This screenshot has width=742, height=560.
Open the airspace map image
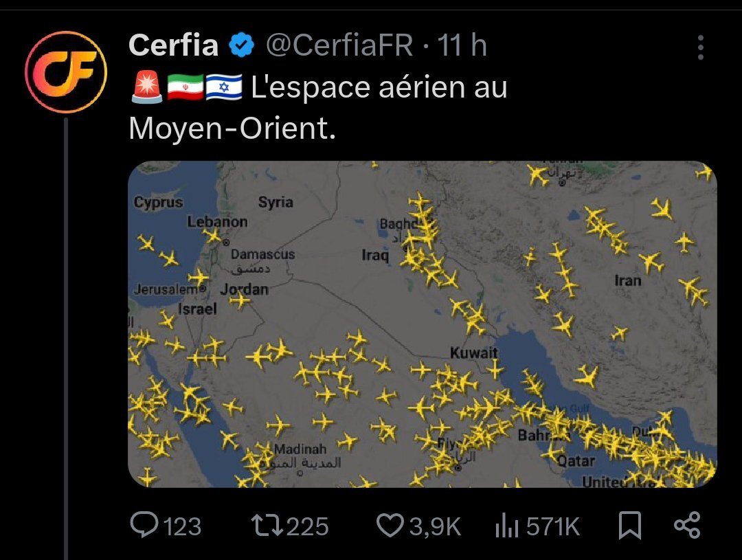(x=423, y=324)
